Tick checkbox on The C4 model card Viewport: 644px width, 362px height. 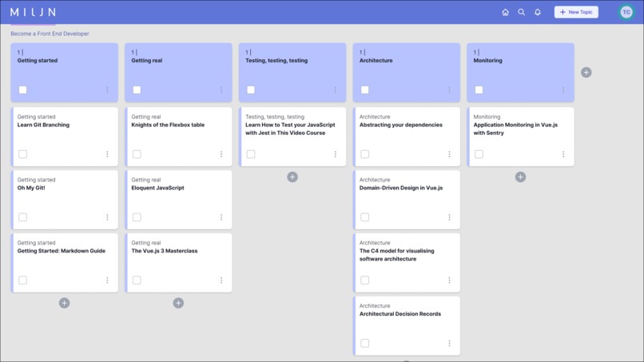[364, 280]
